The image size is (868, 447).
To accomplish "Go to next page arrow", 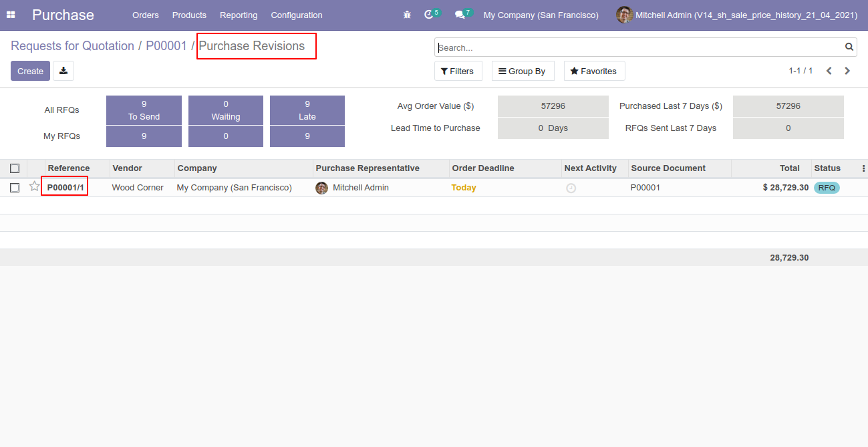I will (x=847, y=71).
